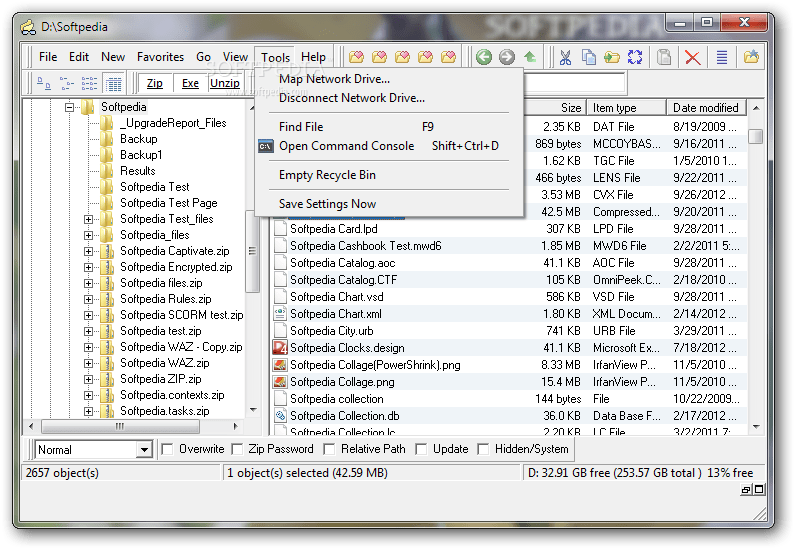Viewport: 795px width, 549px height.
Task: Click the Copy icon
Action: pyautogui.click(x=589, y=57)
